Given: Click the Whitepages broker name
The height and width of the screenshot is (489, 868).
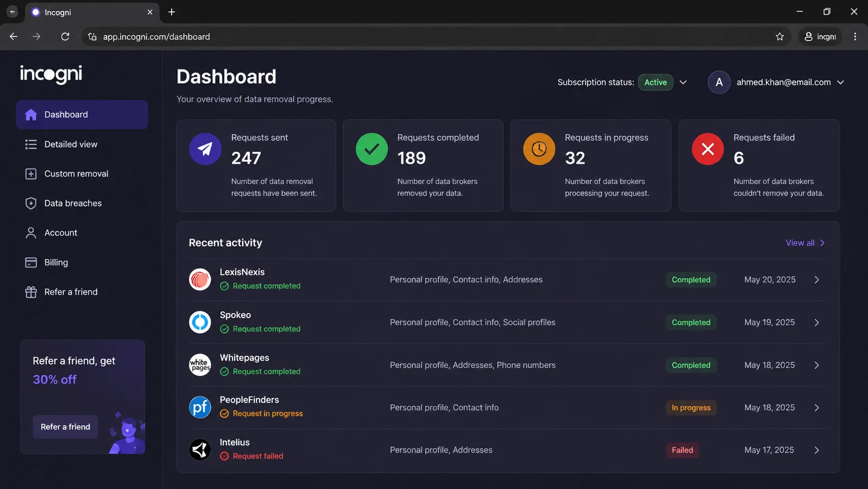Looking at the screenshot, I should coord(245,358).
